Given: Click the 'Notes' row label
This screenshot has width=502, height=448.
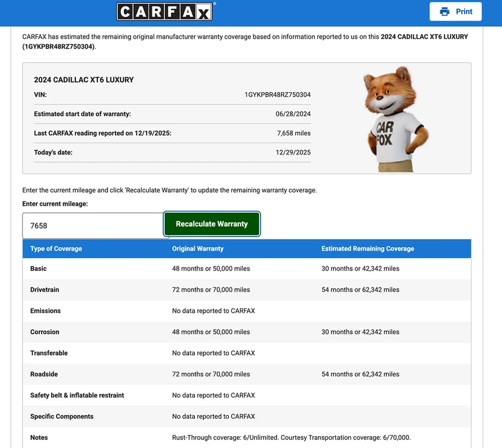Looking at the screenshot, I should pos(39,438).
